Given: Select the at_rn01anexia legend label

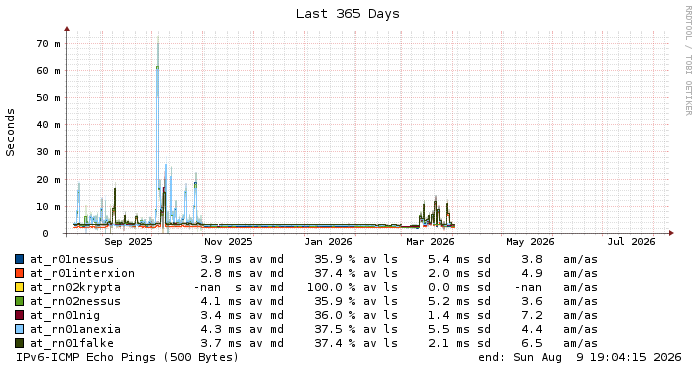Looking at the screenshot, I should [75, 329].
